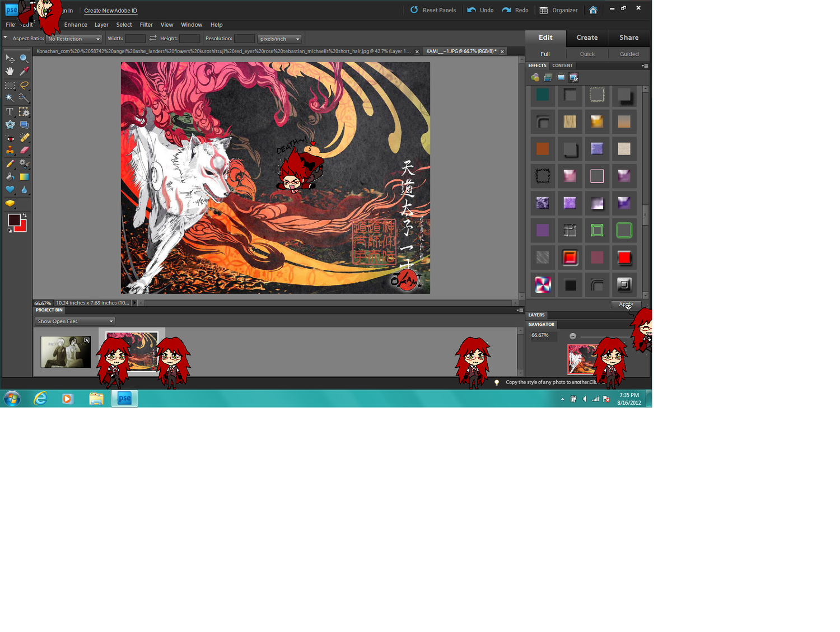The image size is (840, 632).
Task: Open the dark foreground color swatch
Action: click(14, 220)
